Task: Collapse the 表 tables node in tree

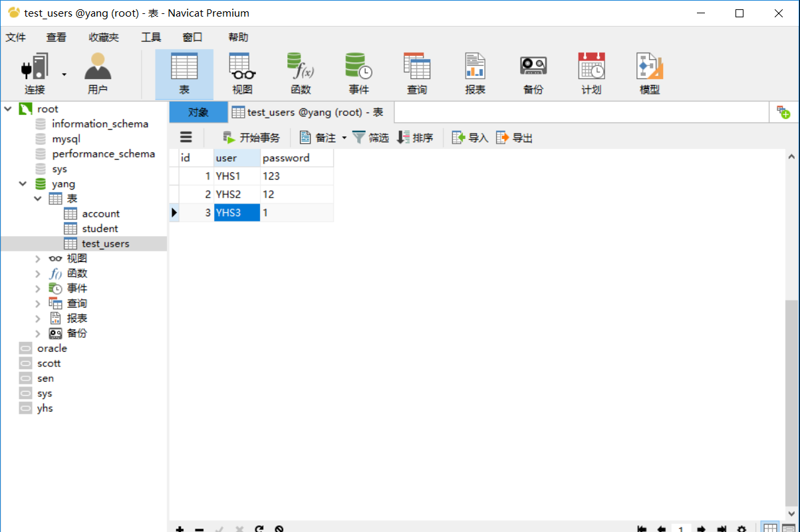Action: 38,198
